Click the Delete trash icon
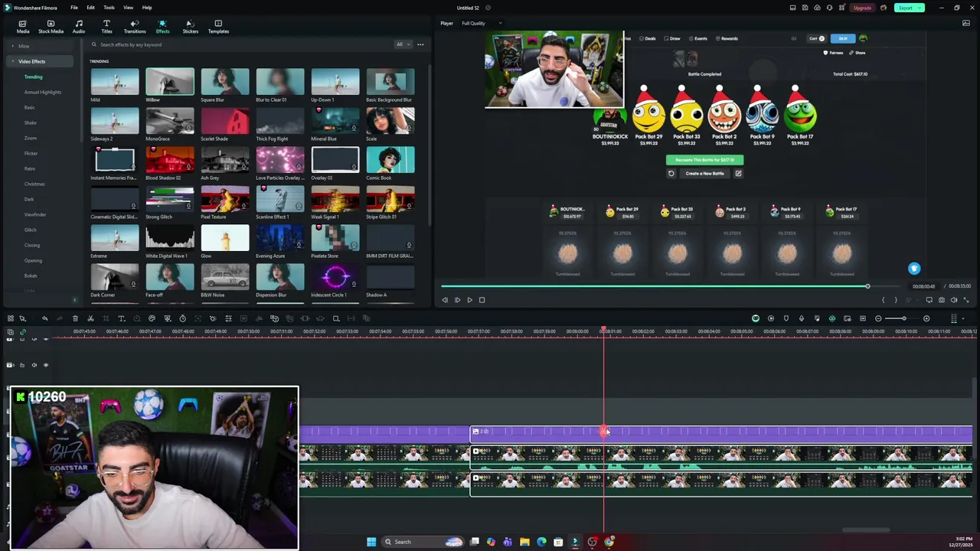980x551 pixels. (75, 318)
